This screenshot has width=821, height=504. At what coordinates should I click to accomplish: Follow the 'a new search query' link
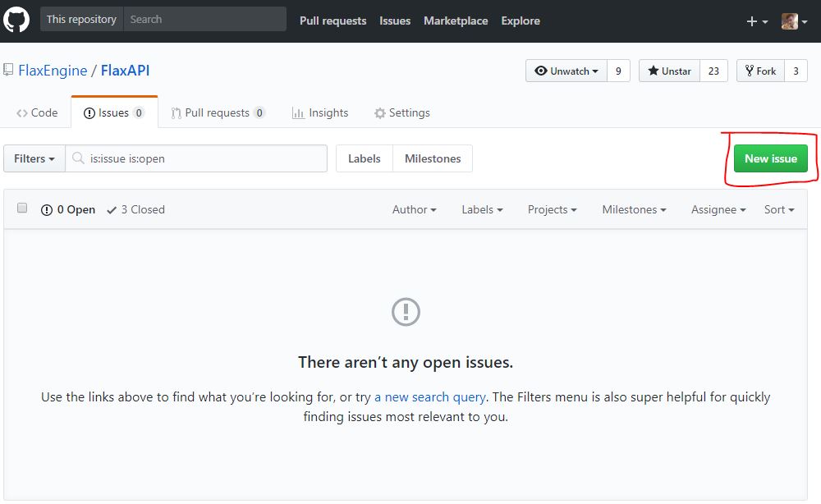430,396
